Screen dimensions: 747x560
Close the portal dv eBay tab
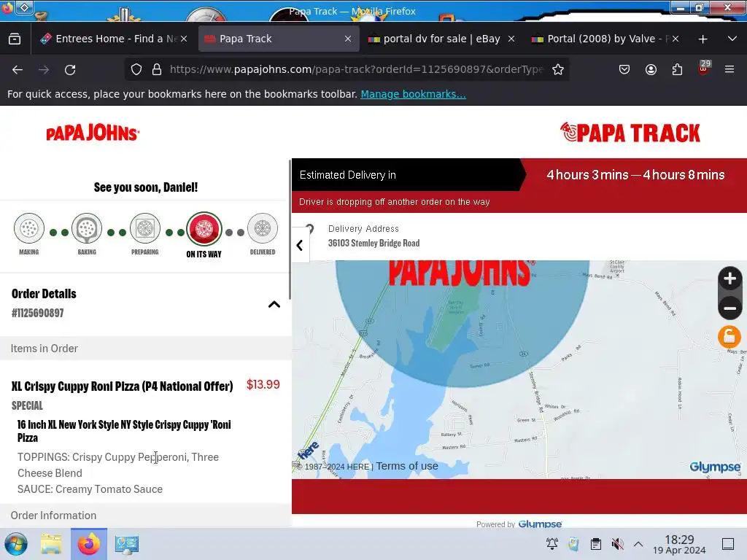511,39
